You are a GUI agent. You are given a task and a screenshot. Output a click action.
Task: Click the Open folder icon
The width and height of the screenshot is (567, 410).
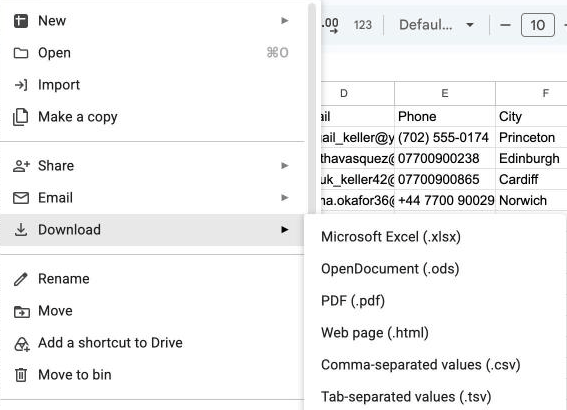click(21, 53)
